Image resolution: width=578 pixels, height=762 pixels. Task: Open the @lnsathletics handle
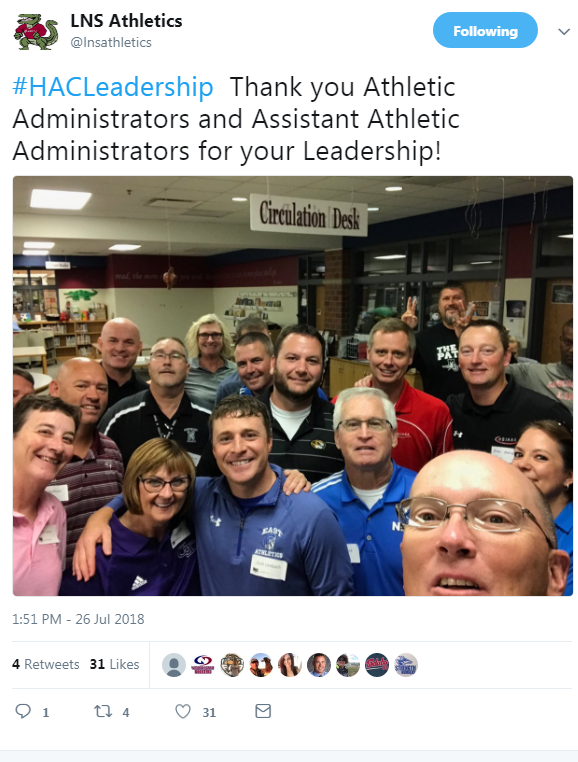tap(111, 43)
